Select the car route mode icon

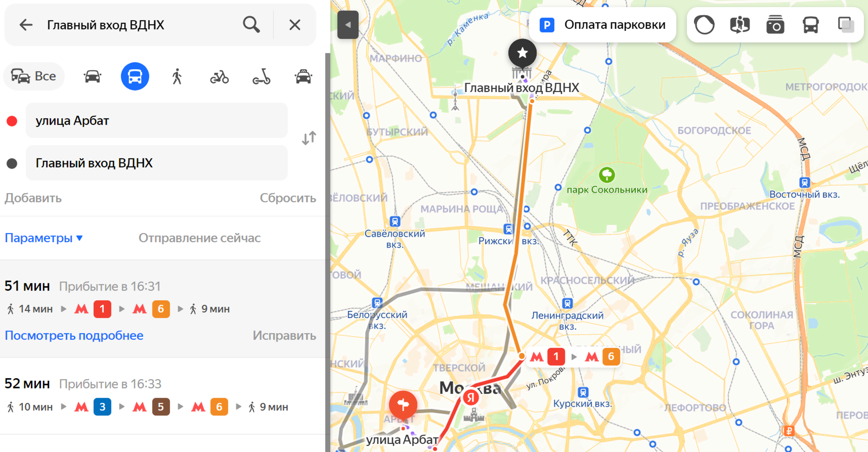pos(92,76)
